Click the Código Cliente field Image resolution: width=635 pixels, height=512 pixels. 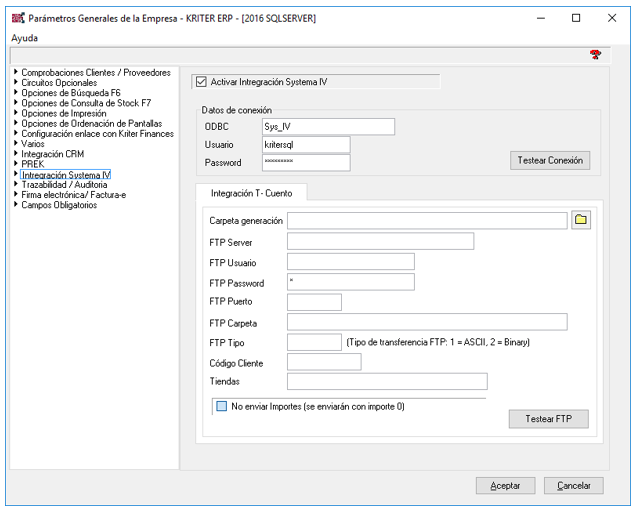[324, 362]
